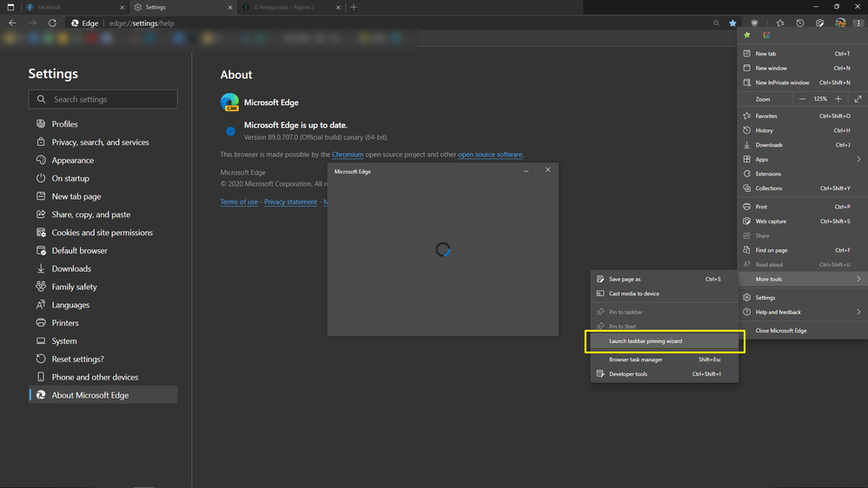Open Collections from the Edge menu

803,188
